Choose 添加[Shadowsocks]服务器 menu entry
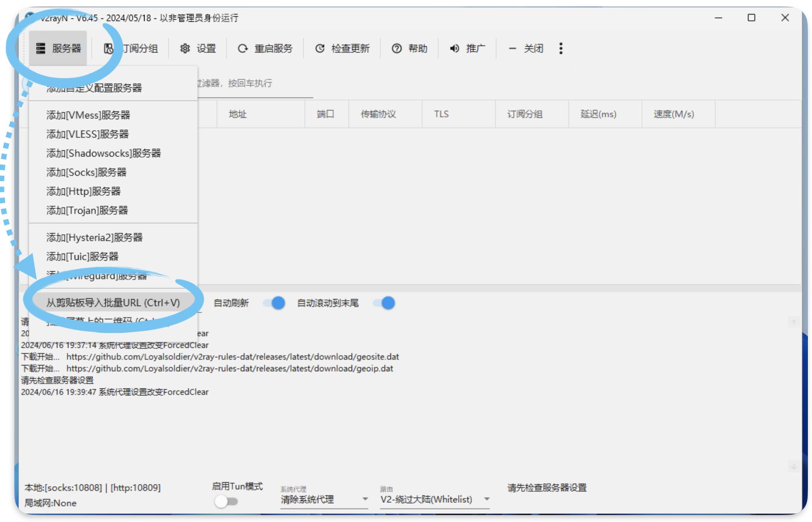Screen dimensions: 812x522 click(104, 153)
